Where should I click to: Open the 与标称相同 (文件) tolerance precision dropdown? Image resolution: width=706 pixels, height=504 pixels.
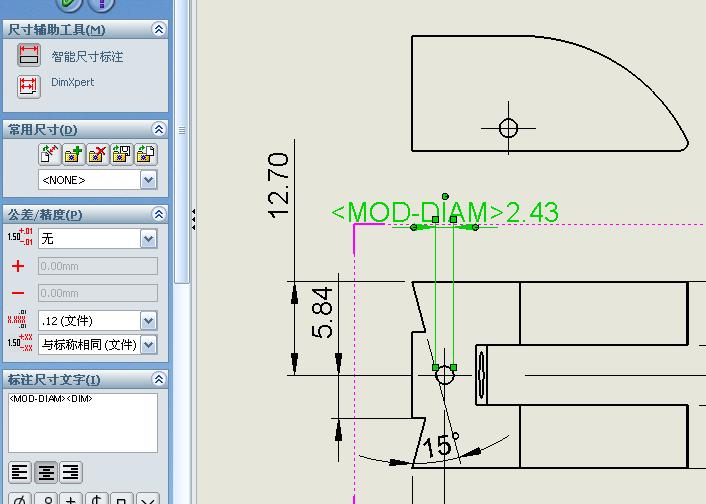(x=149, y=345)
